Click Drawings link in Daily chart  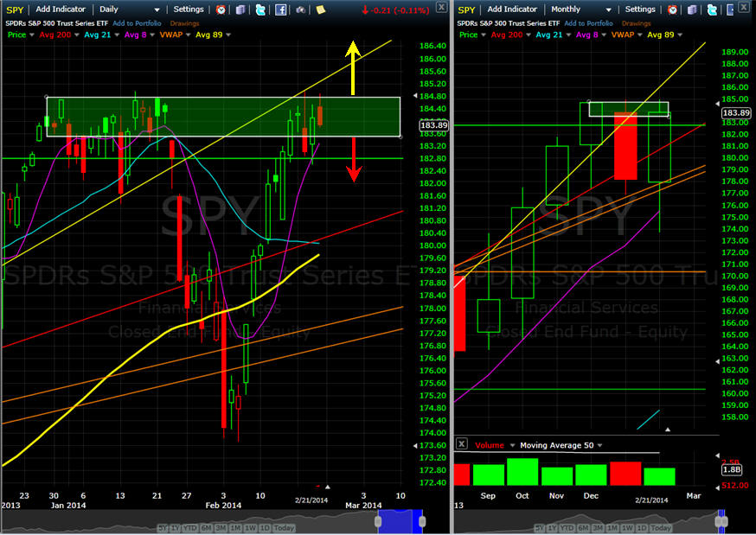(184, 23)
